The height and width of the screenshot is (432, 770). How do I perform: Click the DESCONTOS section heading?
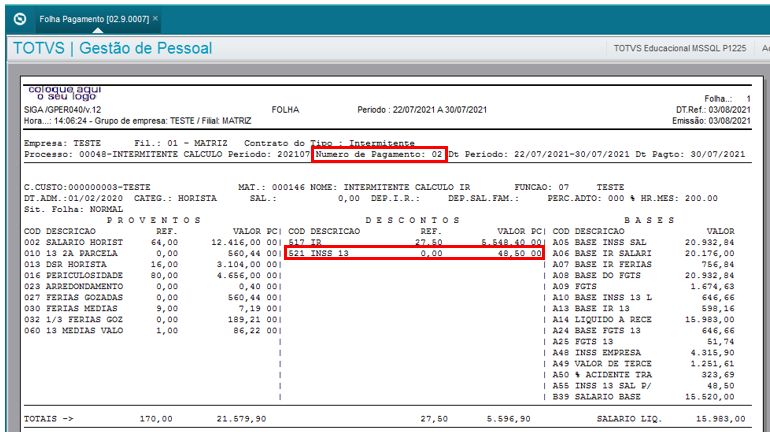tap(412, 220)
